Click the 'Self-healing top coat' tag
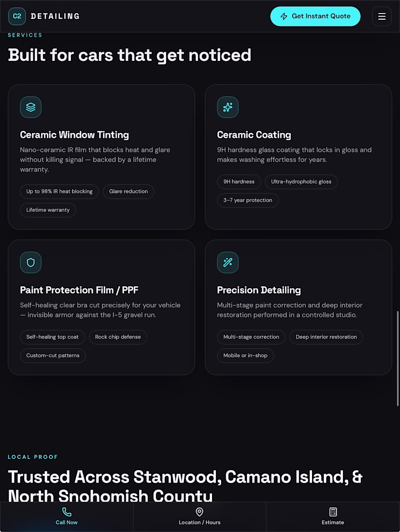This screenshot has height=532, width=400. (x=52, y=337)
